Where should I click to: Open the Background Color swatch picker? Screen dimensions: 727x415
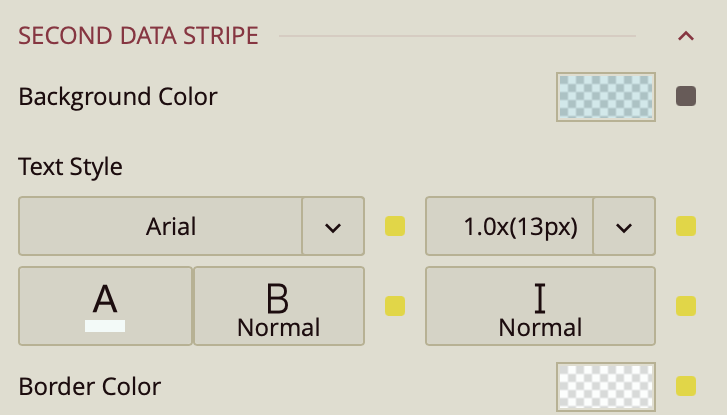tap(605, 97)
